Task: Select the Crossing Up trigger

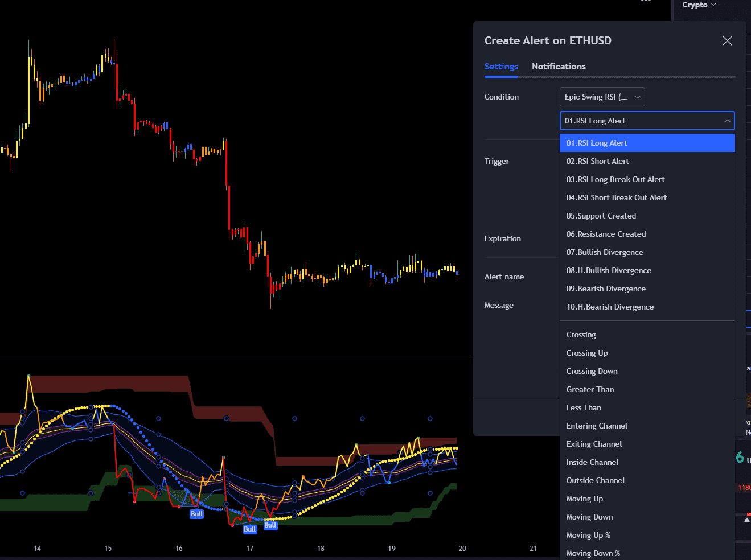Action: pyautogui.click(x=587, y=353)
